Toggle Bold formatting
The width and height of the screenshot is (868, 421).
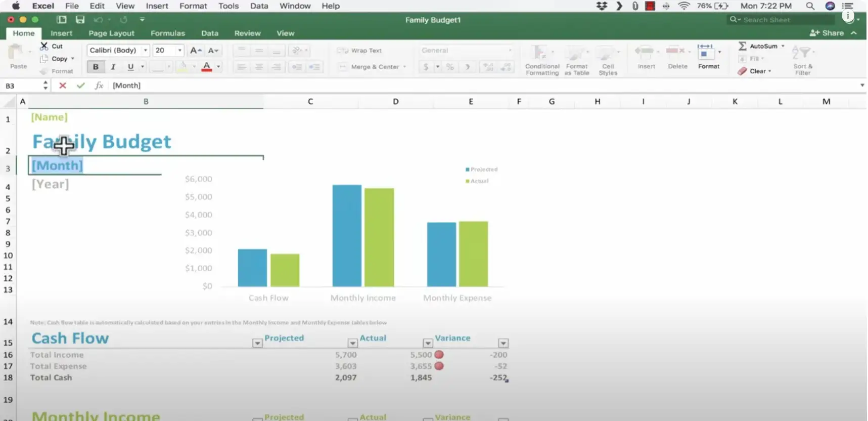click(x=96, y=67)
